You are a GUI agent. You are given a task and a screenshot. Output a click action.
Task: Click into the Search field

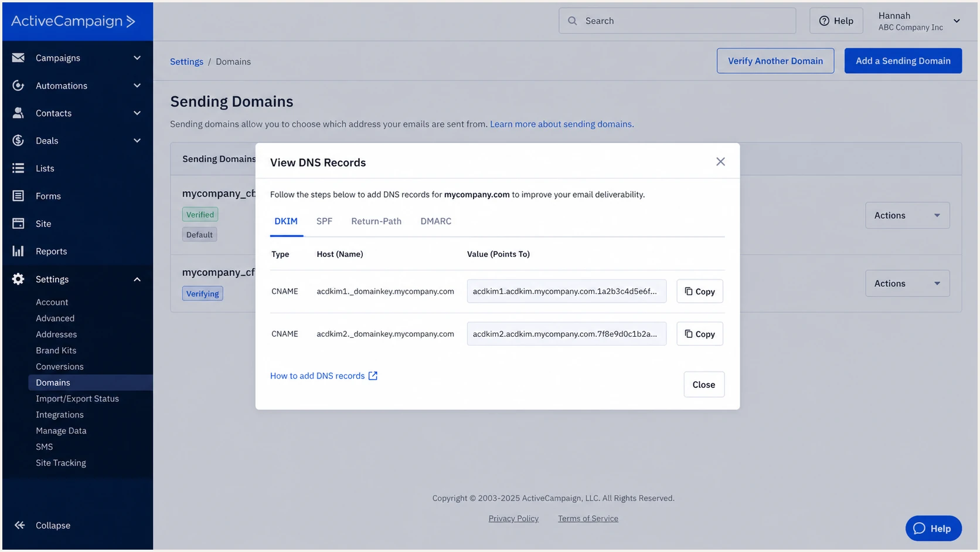(678, 21)
